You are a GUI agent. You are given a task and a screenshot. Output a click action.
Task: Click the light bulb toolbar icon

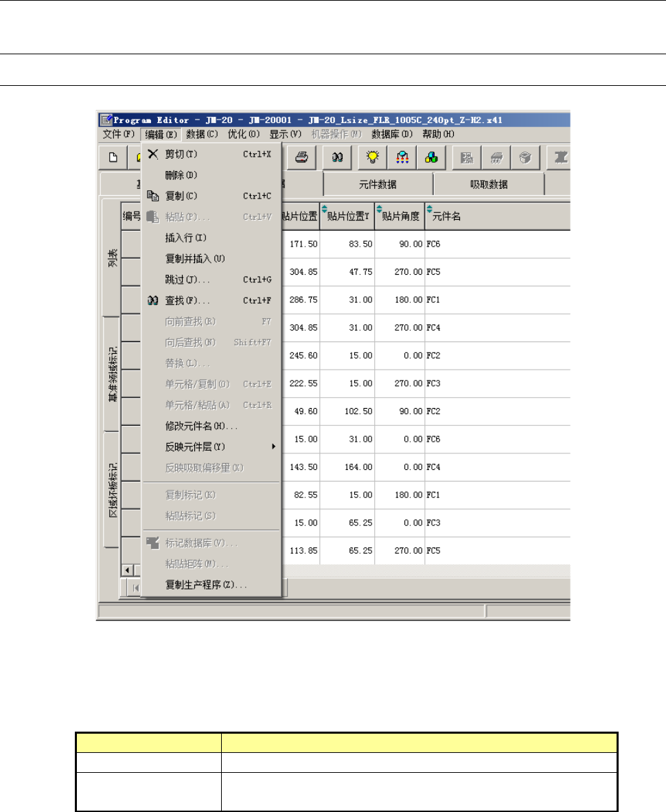point(373,157)
